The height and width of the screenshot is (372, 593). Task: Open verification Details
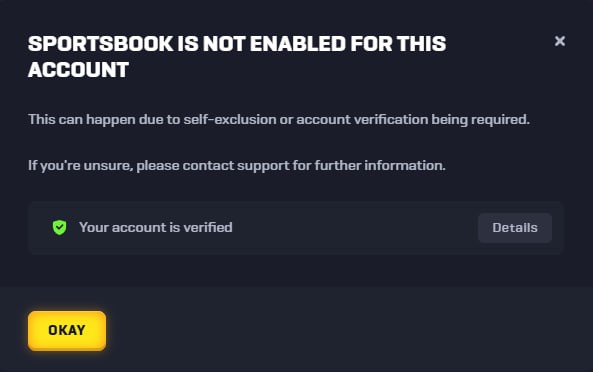515,228
